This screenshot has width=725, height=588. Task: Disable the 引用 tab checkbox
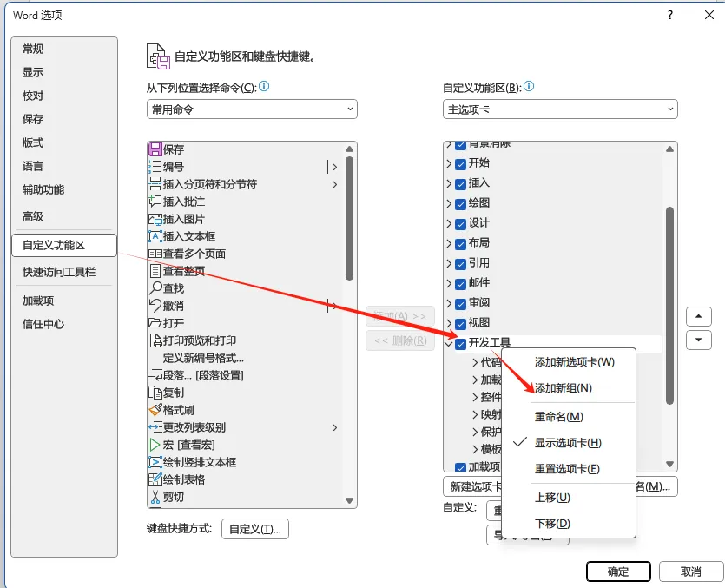tap(460, 264)
